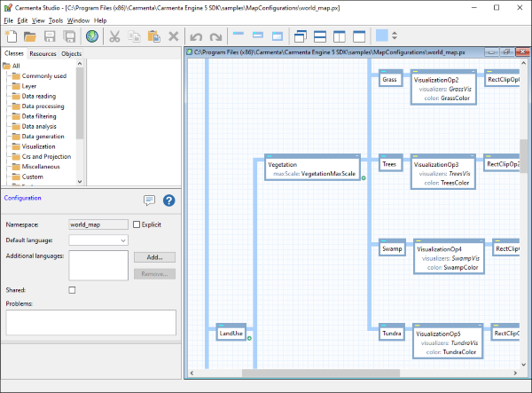Switch to the Resources tab
The width and height of the screenshot is (532, 393).
pyautogui.click(x=43, y=54)
